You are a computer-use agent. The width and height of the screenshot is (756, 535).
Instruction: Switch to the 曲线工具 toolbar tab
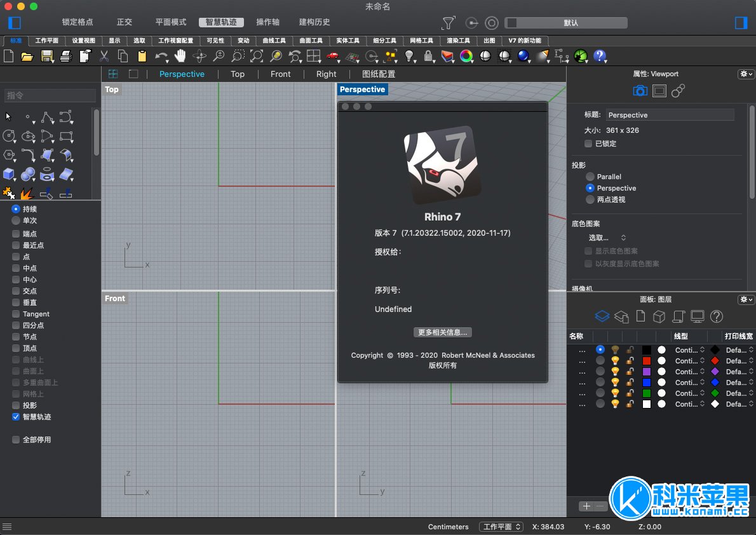[x=274, y=41]
